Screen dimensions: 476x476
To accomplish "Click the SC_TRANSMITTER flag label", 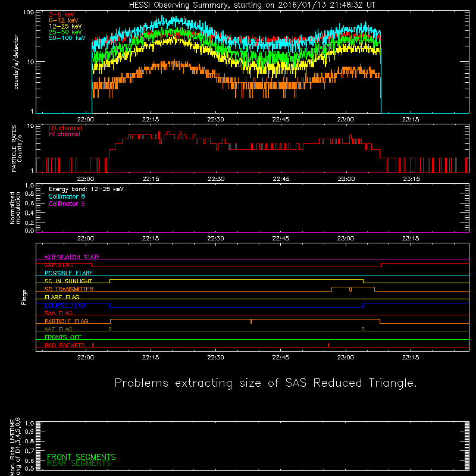I will pos(68,289).
